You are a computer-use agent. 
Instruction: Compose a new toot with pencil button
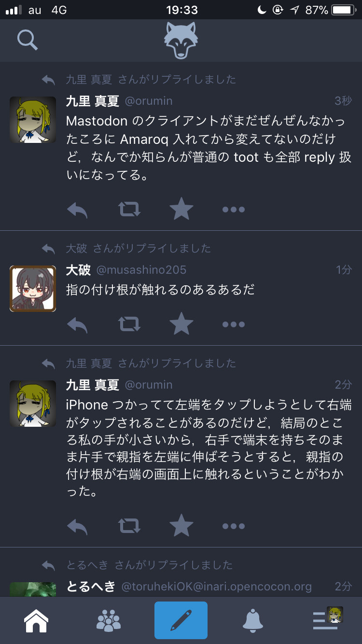pos(181,620)
